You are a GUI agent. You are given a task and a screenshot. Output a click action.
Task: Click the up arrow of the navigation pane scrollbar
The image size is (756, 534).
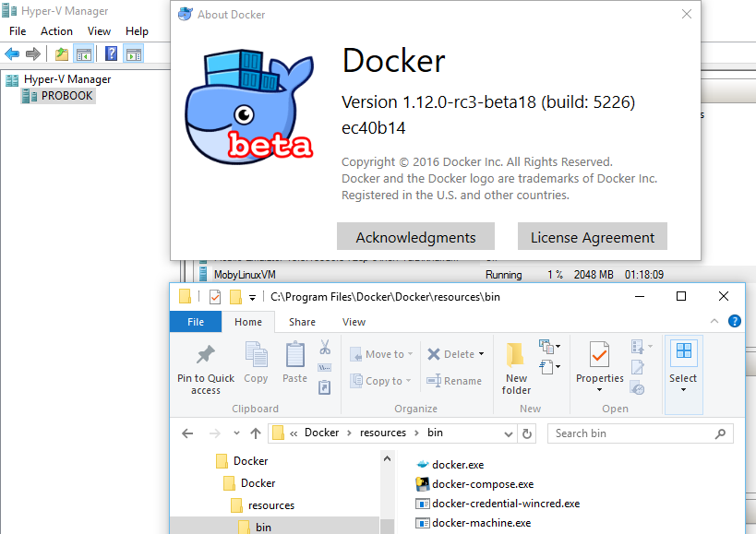pyautogui.click(x=387, y=459)
